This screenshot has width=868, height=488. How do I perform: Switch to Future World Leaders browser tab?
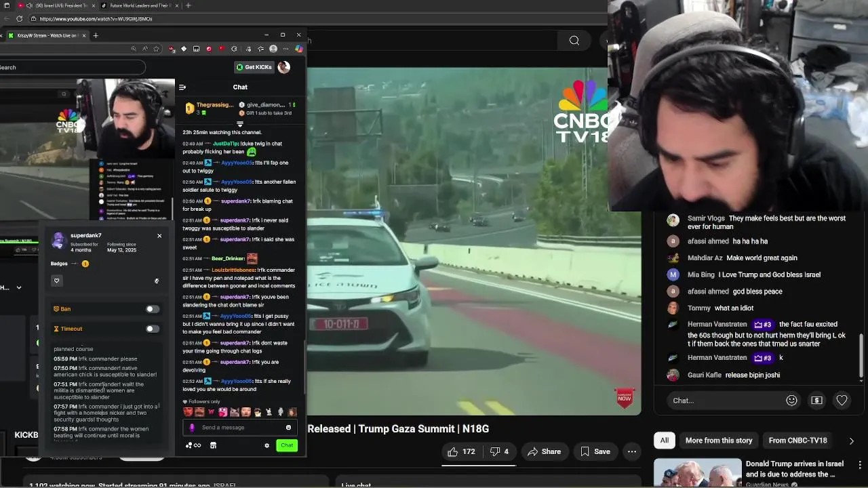click(x=139, y=5)
